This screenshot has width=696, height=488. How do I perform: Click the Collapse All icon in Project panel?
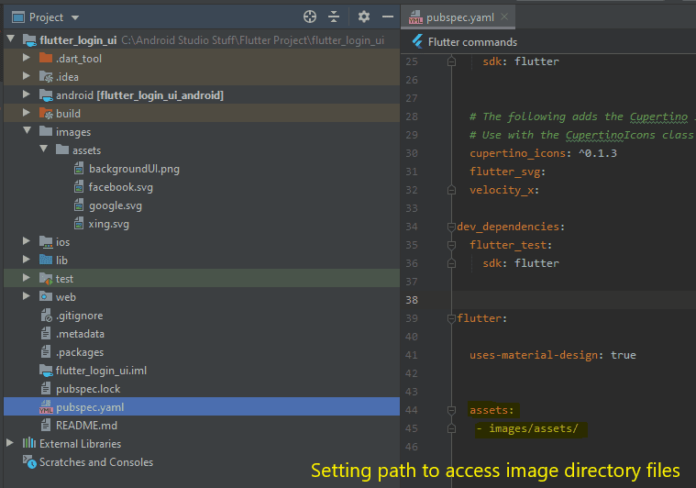point(334,17)
